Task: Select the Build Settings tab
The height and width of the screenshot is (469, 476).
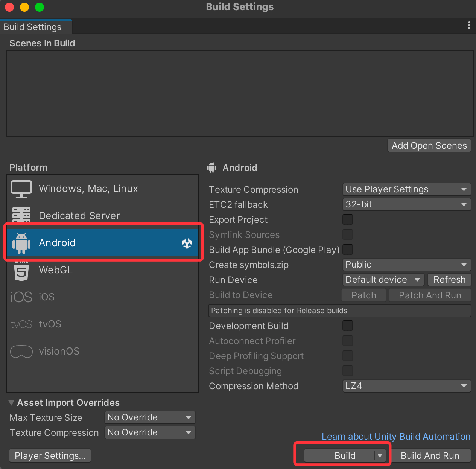Action: click(33, 27)
